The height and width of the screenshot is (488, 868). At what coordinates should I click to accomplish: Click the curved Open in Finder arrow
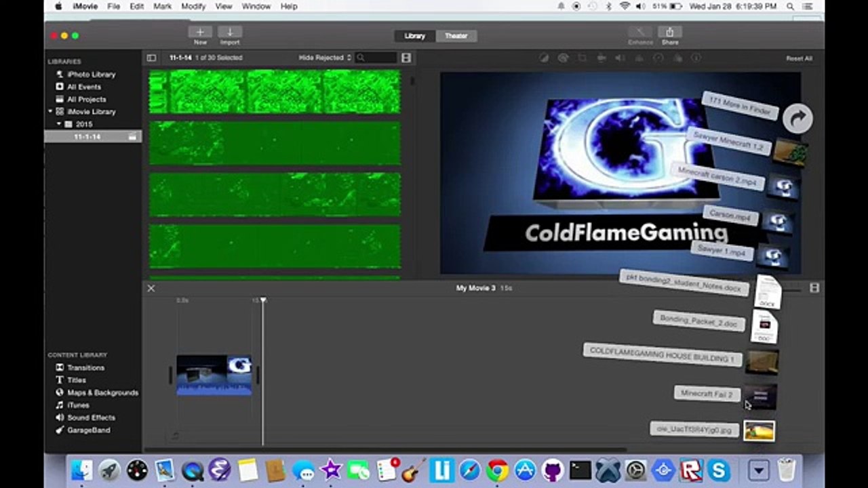(797, 119)
